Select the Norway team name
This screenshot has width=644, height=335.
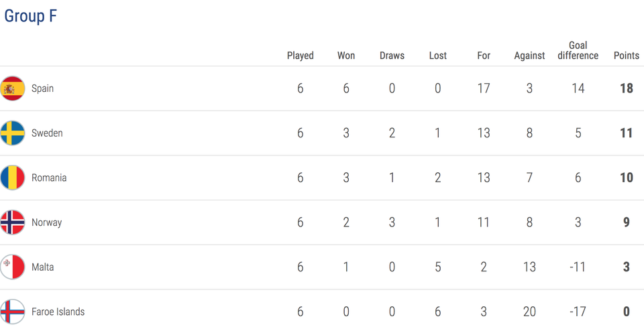click(47, 222)
